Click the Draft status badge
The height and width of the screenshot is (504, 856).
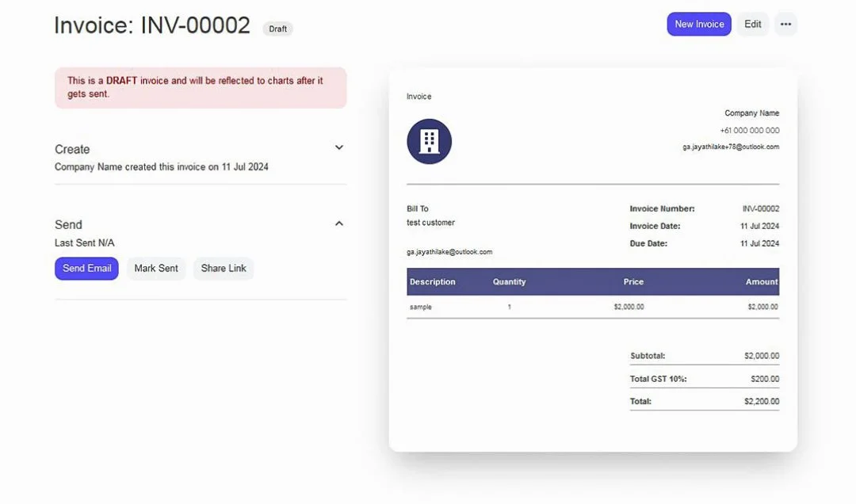coord(277,29)
